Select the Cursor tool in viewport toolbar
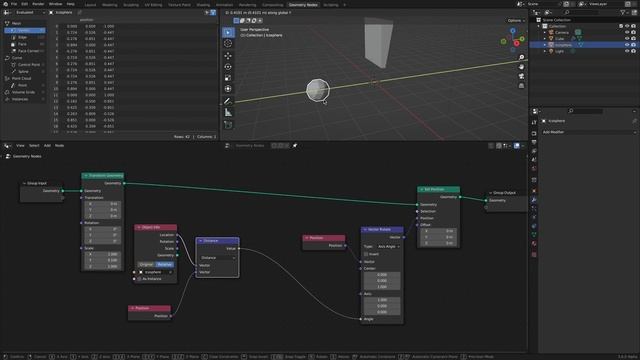The height and width of the screenshot is (360, 640). point(228,43)
